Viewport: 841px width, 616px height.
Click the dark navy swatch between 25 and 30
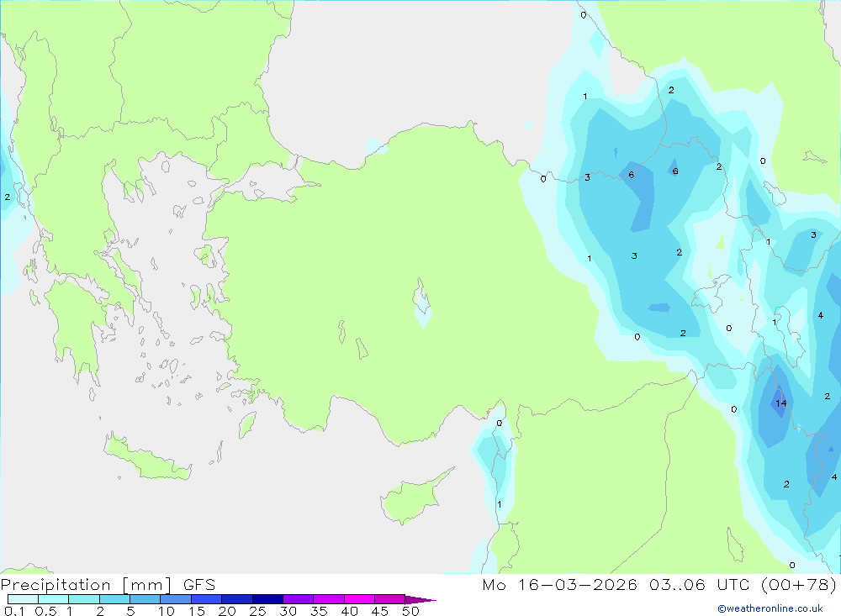(x=267, y=599)
